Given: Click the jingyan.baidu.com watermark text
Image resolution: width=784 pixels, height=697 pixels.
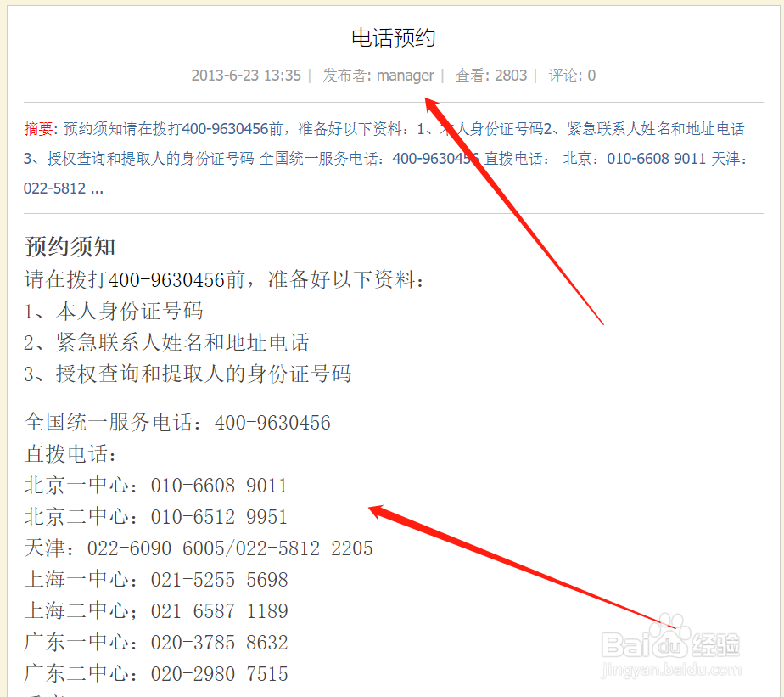Looking at the screenshot, I should pos(671,670).
